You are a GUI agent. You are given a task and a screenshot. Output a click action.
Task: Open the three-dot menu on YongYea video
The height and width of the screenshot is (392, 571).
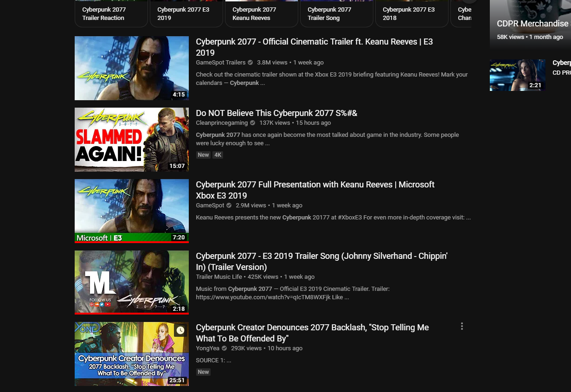pyautogui.click(x=462, y=327)
